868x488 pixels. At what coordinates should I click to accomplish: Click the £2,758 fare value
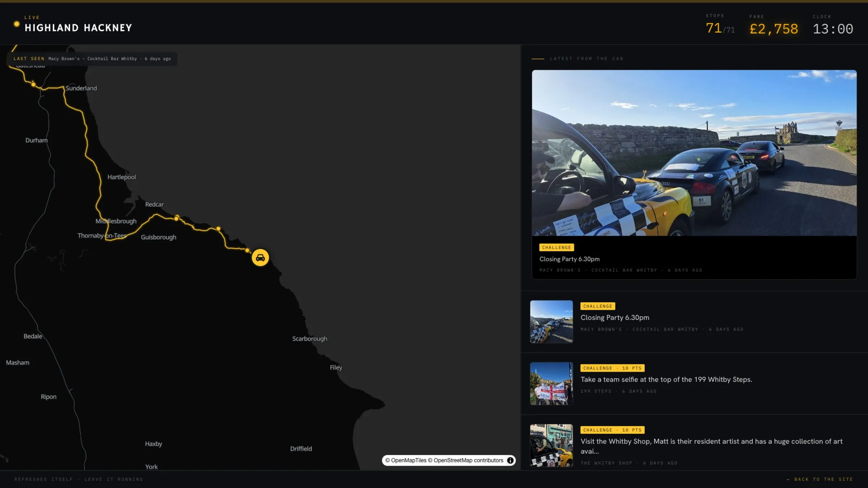point(774,29)
